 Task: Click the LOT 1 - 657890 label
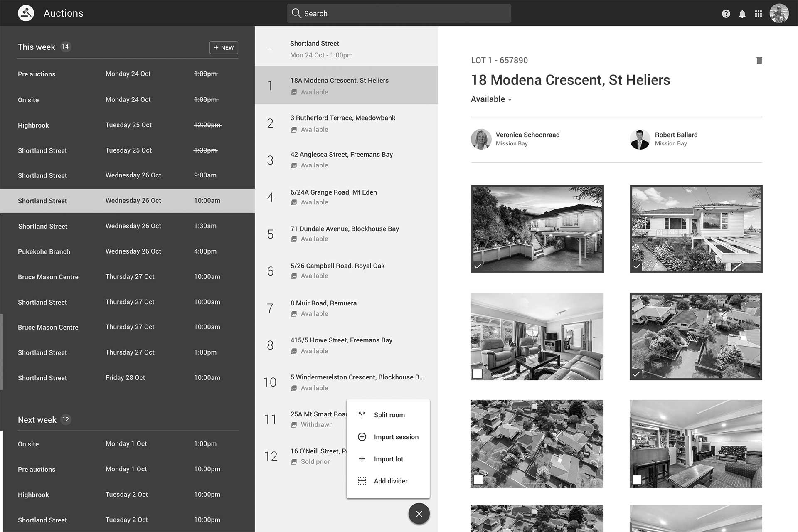(x=499, y=60)
